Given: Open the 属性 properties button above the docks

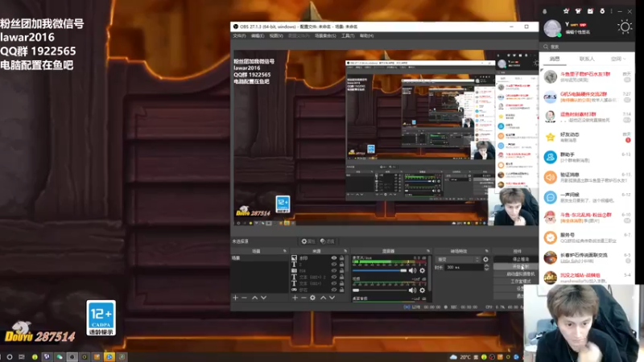Looking at the screenshot, I should click(308, 241).
